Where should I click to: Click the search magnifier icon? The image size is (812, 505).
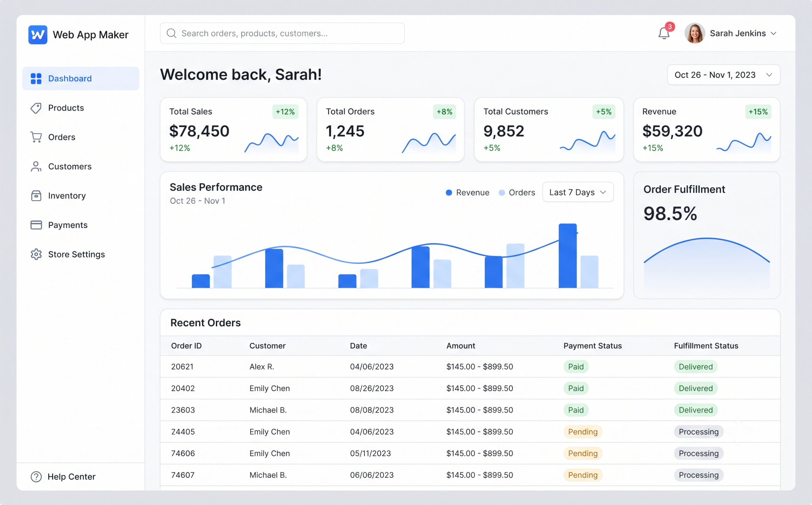[x=171, y=33]
